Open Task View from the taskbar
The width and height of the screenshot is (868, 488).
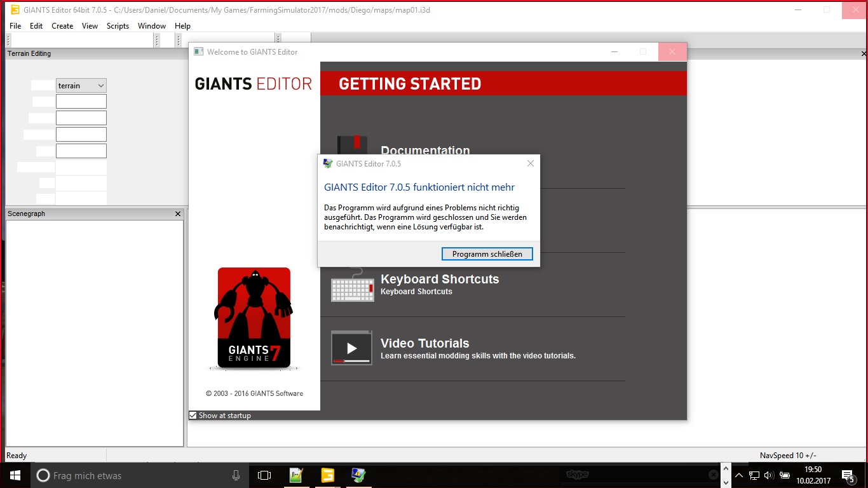(264, 475)
